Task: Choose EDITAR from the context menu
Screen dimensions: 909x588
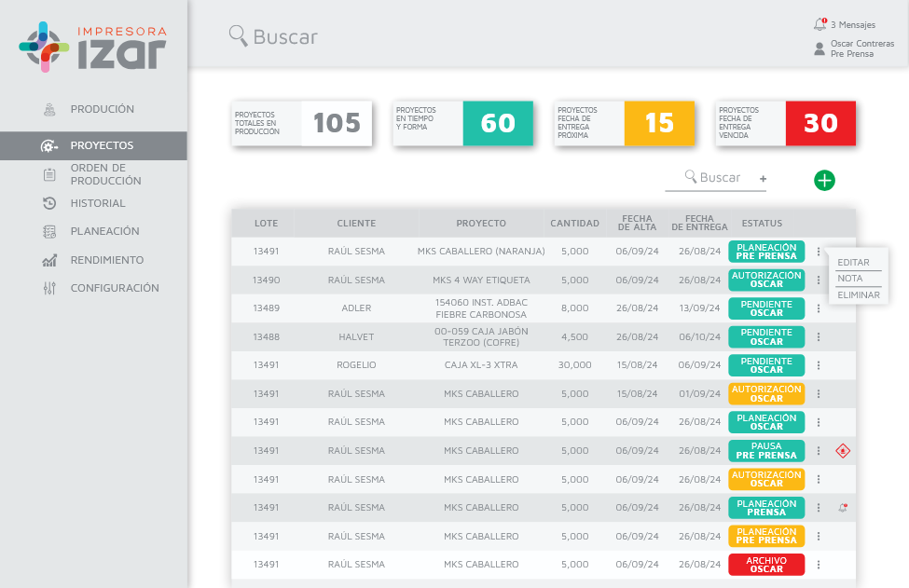Action: [853, 263]
